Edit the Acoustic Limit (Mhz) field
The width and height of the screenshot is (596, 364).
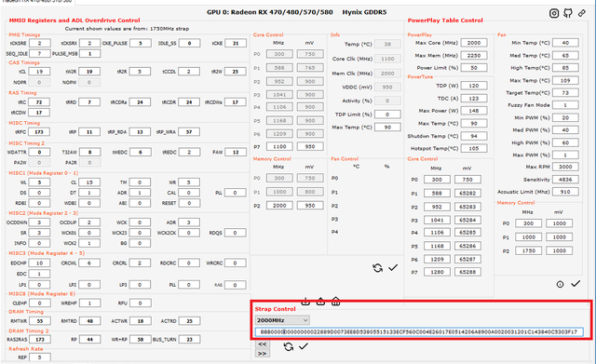click(x=565, y=192)
